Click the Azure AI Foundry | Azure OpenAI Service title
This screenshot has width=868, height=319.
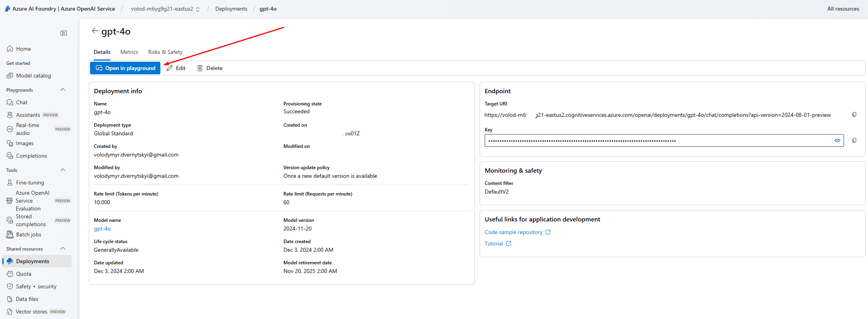click(64, 9)
